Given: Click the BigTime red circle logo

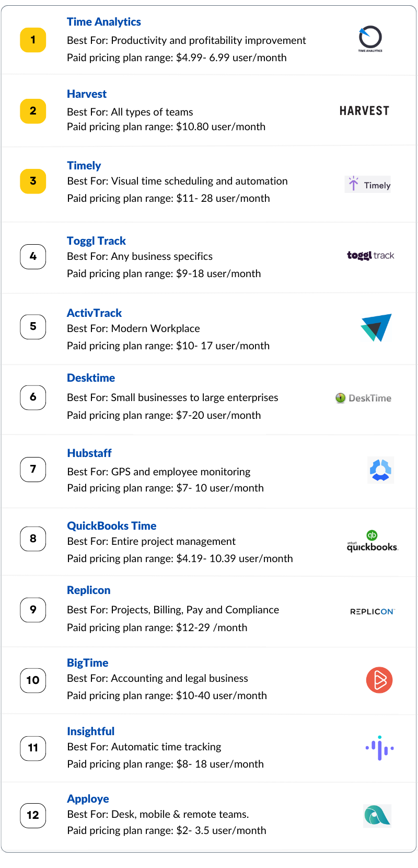Looking at the screenshot, I should (x=379, y=680).
